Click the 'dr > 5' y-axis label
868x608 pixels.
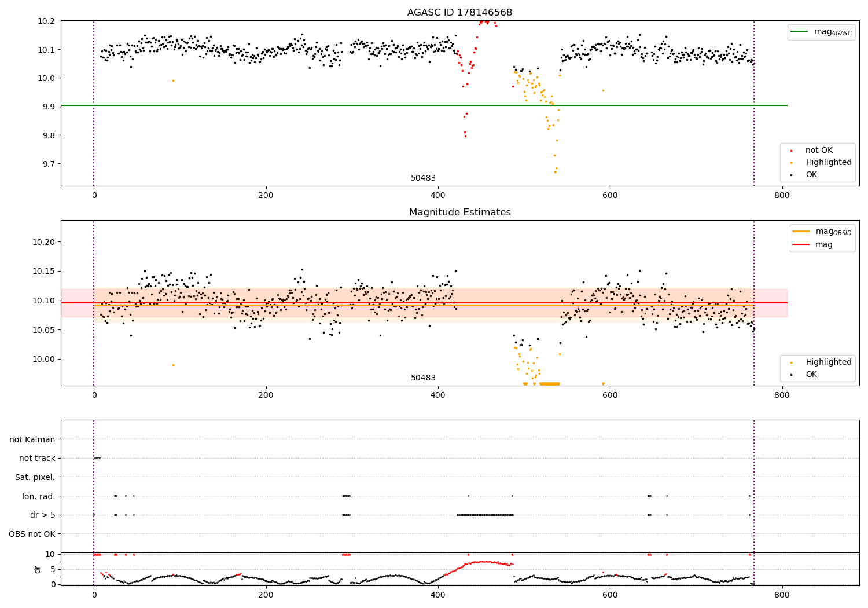point(43,515)
